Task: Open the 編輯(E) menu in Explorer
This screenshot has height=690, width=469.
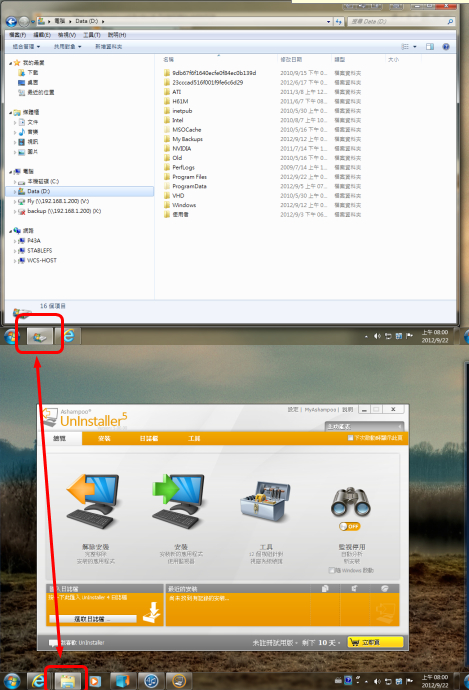Action: (42, 35)
